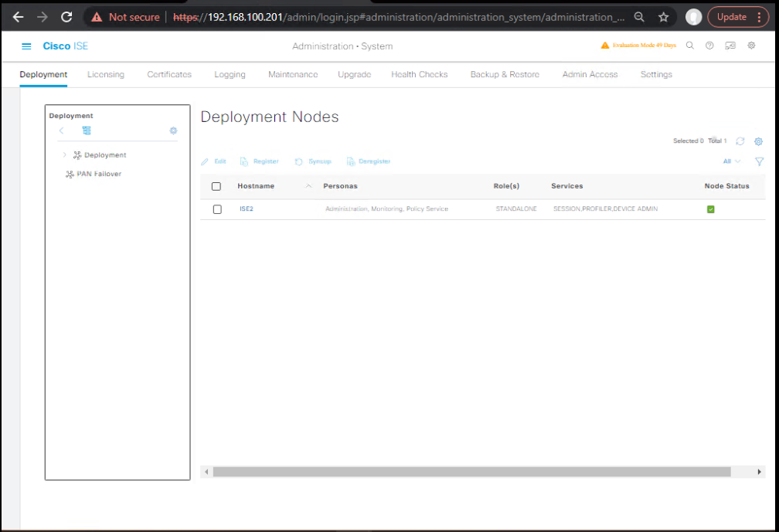Open table settings gear above the node list
Screen dimensions: 779x532
pyautogui.click(x=759, y=141)
